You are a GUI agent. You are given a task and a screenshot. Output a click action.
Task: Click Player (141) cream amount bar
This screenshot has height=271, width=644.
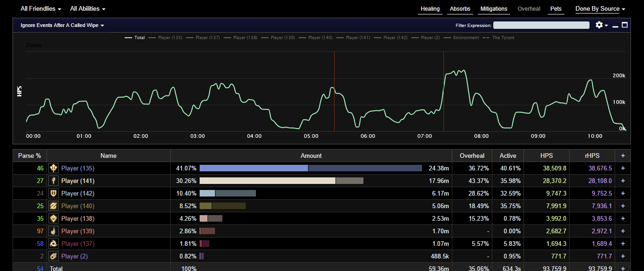click(x=268, y=181)
